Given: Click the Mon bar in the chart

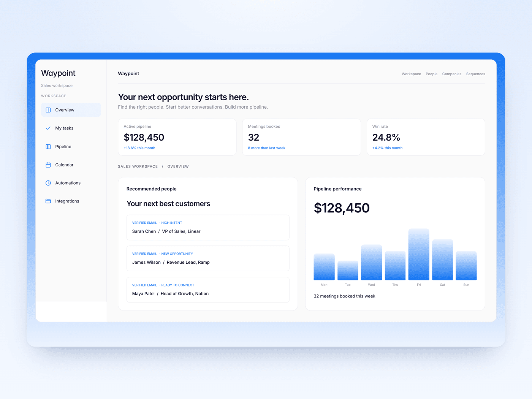Looking at the screenshot, I should (324, 267).
